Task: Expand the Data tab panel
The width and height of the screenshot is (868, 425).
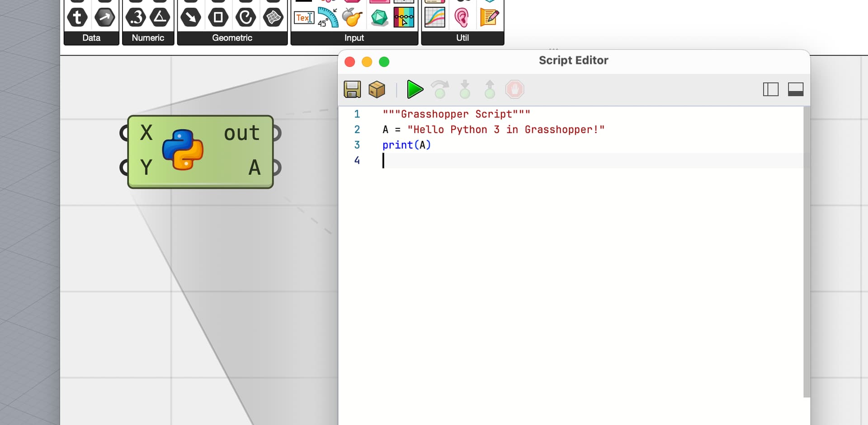Action: click(91, 38)
